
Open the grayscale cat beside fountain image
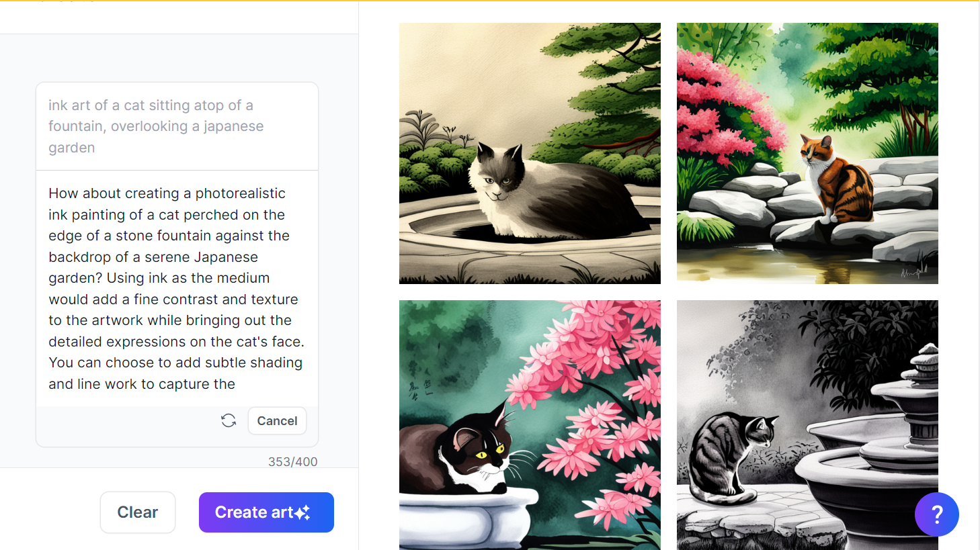click(x=807, y=425)
